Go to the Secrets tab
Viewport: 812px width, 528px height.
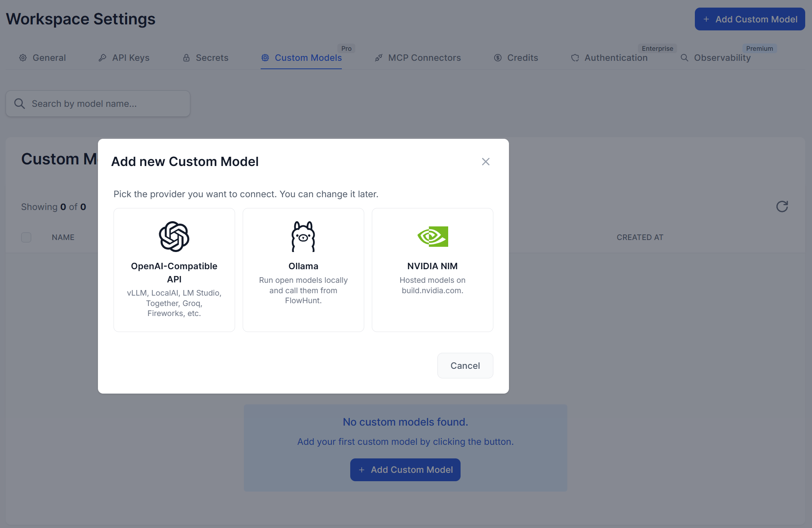tap(205, 58)
